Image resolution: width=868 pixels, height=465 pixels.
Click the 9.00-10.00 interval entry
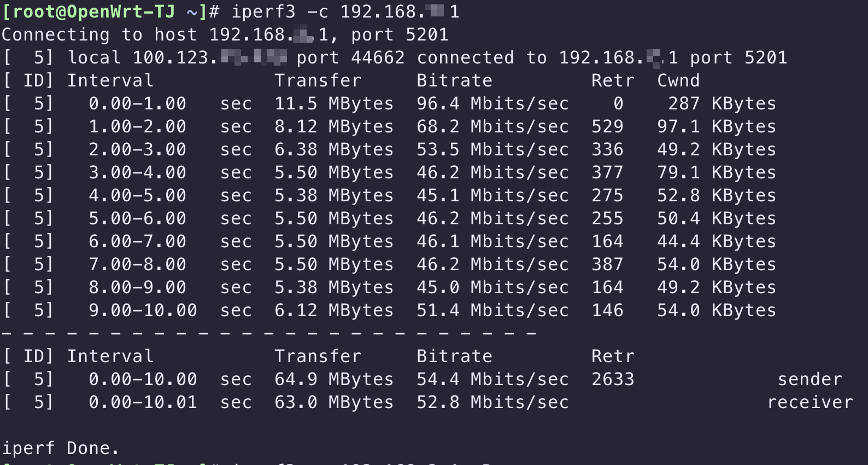143,310
